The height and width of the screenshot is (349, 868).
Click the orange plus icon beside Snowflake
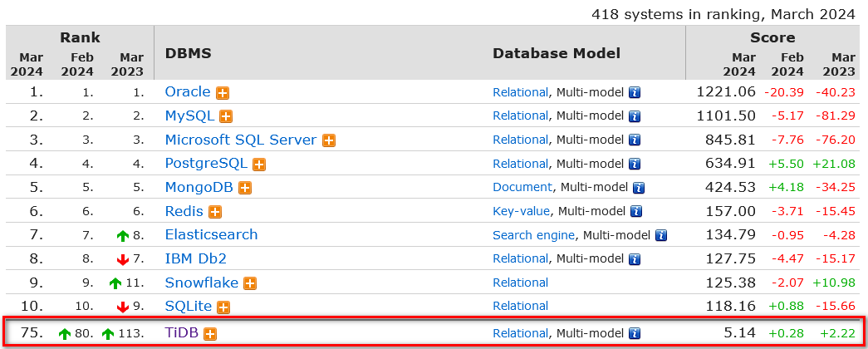(250, 283)
